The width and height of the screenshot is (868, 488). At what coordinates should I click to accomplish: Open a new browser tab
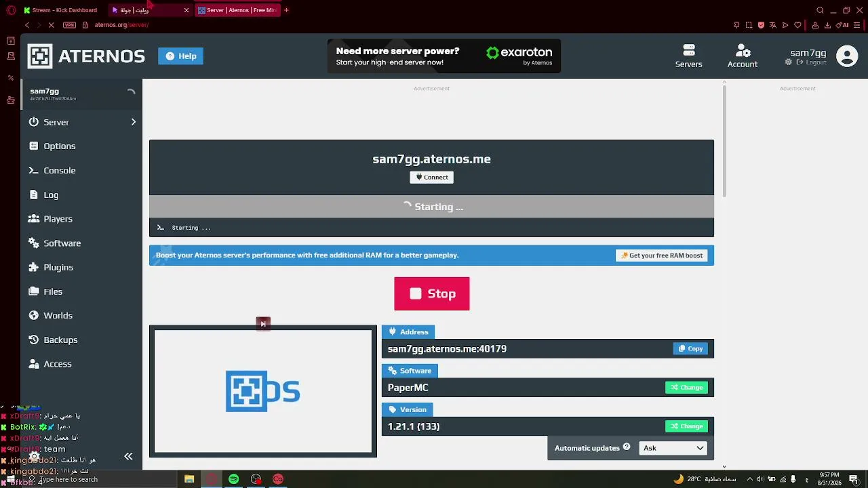286,10
